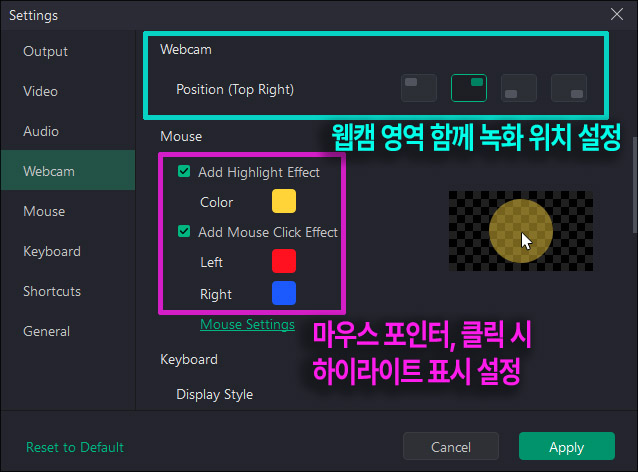The image size is (638, 472).
Task: Open the Video settings tab
Action: coord(68,91)
